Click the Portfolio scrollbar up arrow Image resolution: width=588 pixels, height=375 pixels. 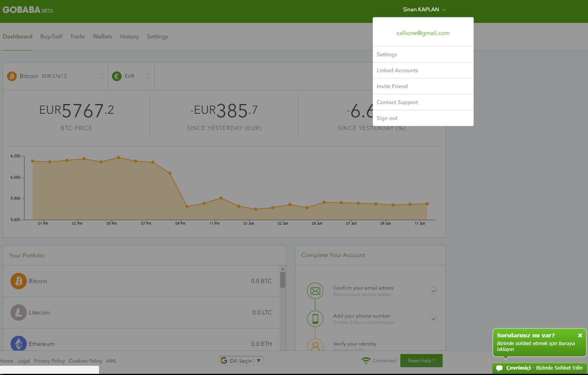283,269
